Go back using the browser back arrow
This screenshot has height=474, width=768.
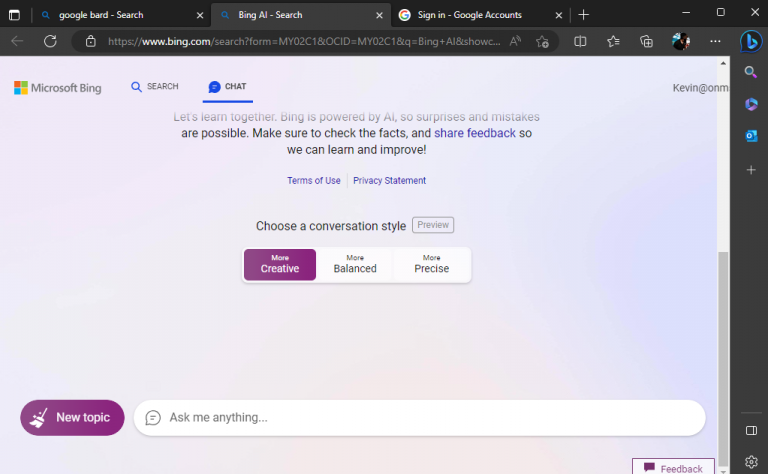coord(17,41)
